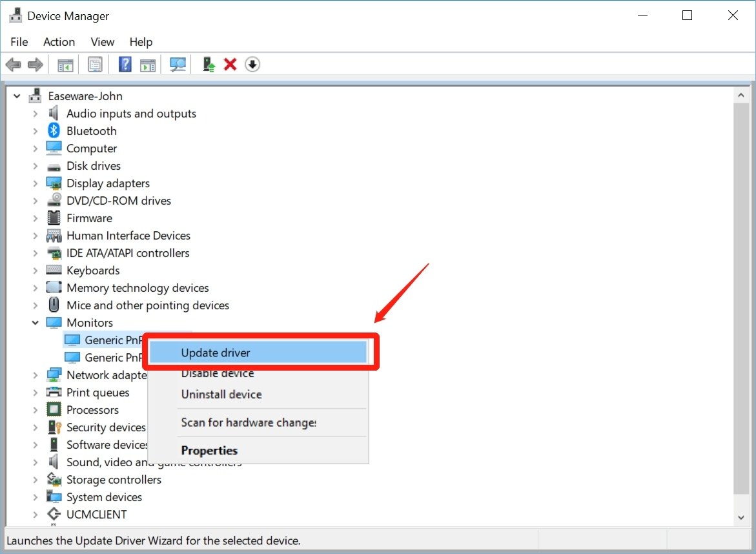The height and width of the screenshot is (554, 756).
Task: Collapse the Monitors category
Action: [36, 323]
